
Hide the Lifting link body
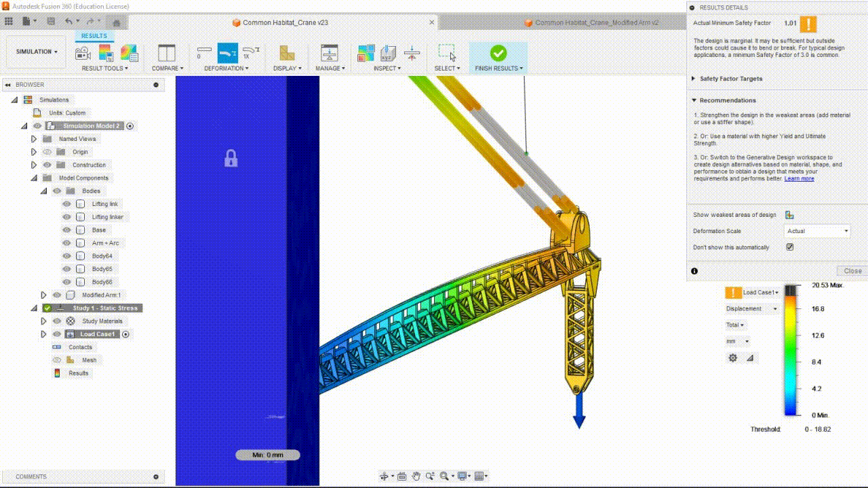pyautogui.click(x=66, y=204)
